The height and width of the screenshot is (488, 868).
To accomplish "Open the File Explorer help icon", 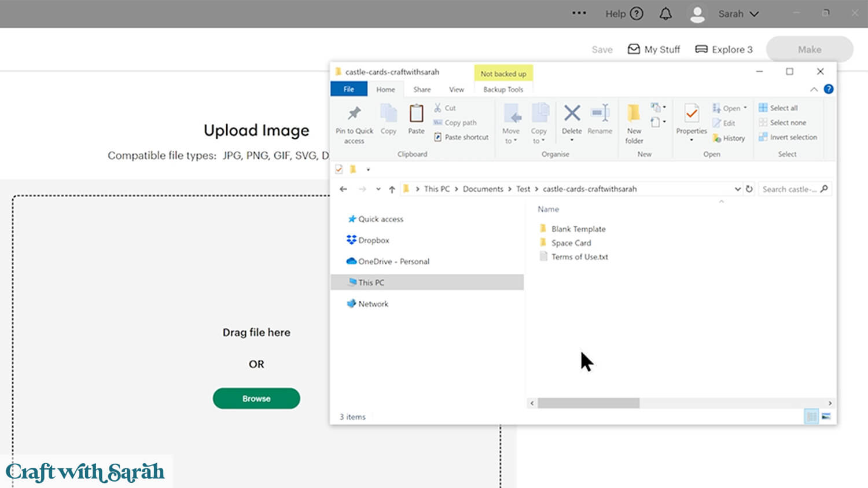I will point(829,89).
